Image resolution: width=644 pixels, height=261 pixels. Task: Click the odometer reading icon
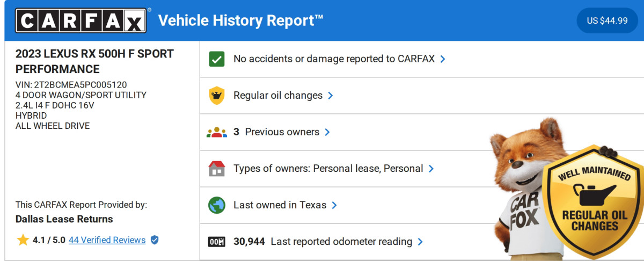tap(217, 242)
